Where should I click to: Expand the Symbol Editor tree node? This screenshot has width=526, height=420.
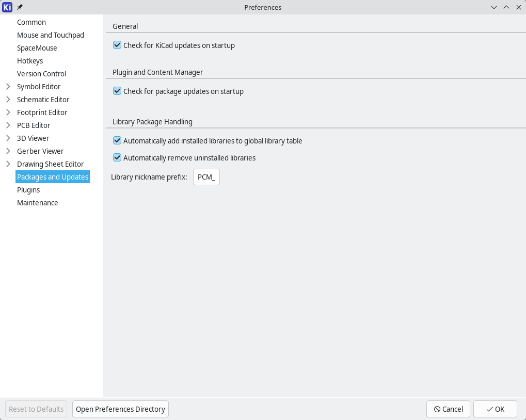pos(8,87)
